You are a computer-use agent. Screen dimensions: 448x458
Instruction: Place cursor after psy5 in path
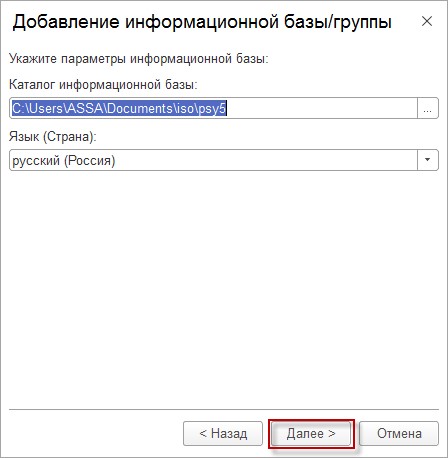227,108
